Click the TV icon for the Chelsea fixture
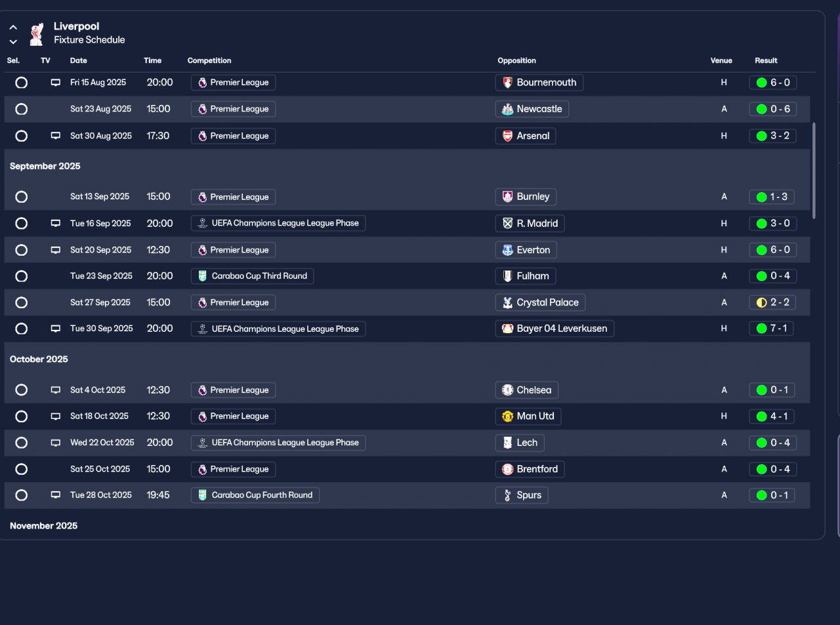The width and height of the screenshot is (840, 625). pyautogui.click(x=56, y=390)
